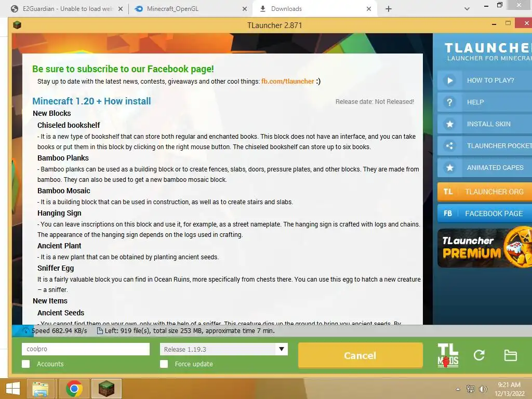Click the 'Bamboo Planks' heading
Viewport: 532px width, 399px height.
pyautogui.click(x=63, y=158)
